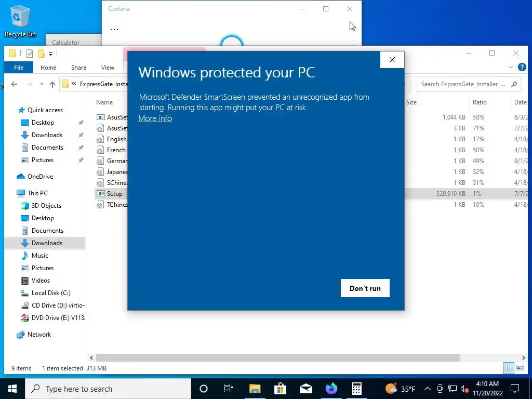Viewport: 532px width, 399px height.
Task: Click the weather 35°F widget
Action: point(401,389)
